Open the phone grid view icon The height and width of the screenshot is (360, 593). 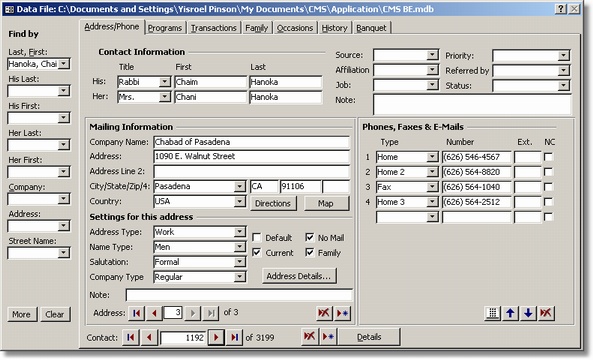(x=492, y=313)
